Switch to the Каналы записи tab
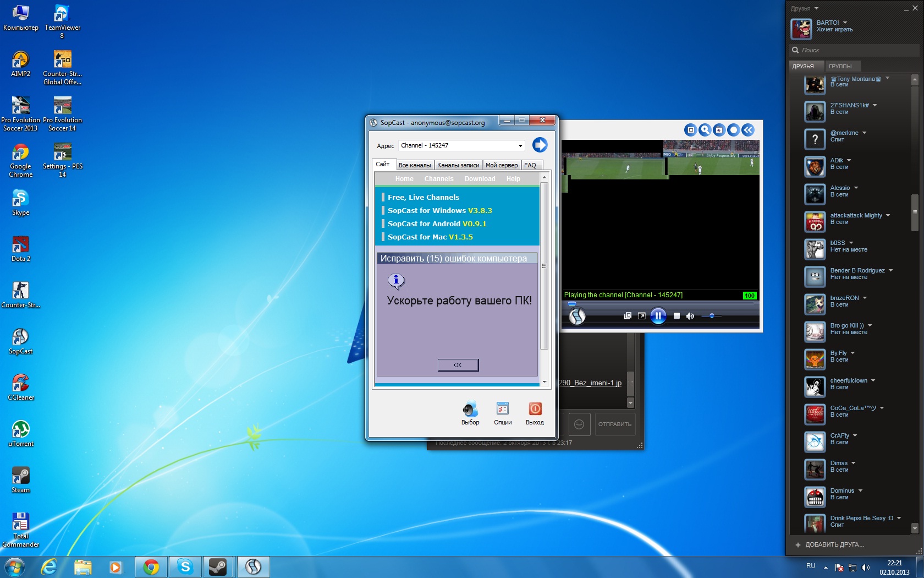924x578 pixels. 458,165
